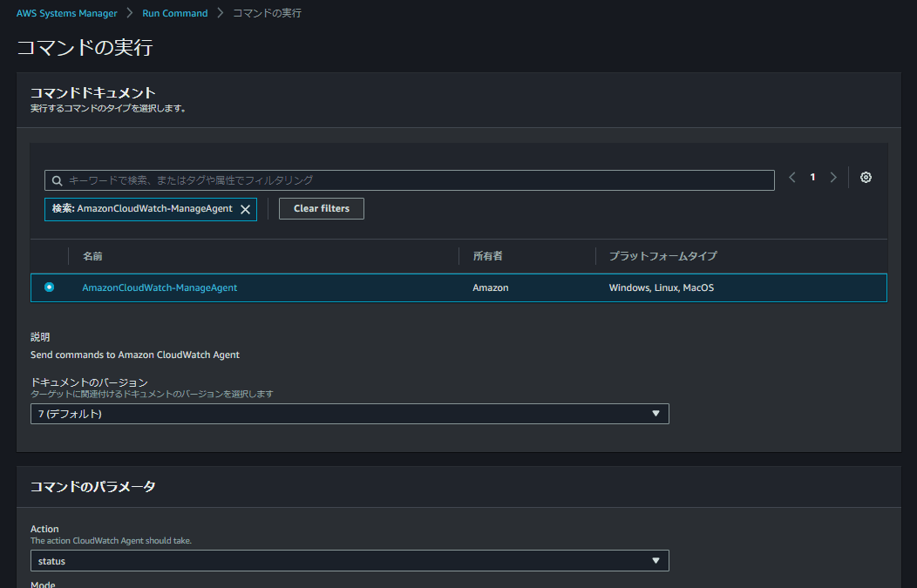Open the document version dropdown

350,414
